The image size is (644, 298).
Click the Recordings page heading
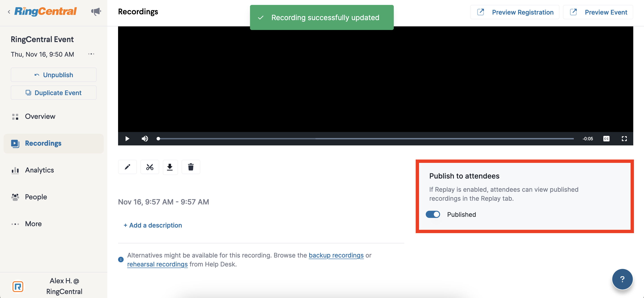click(x=138, y=12)
